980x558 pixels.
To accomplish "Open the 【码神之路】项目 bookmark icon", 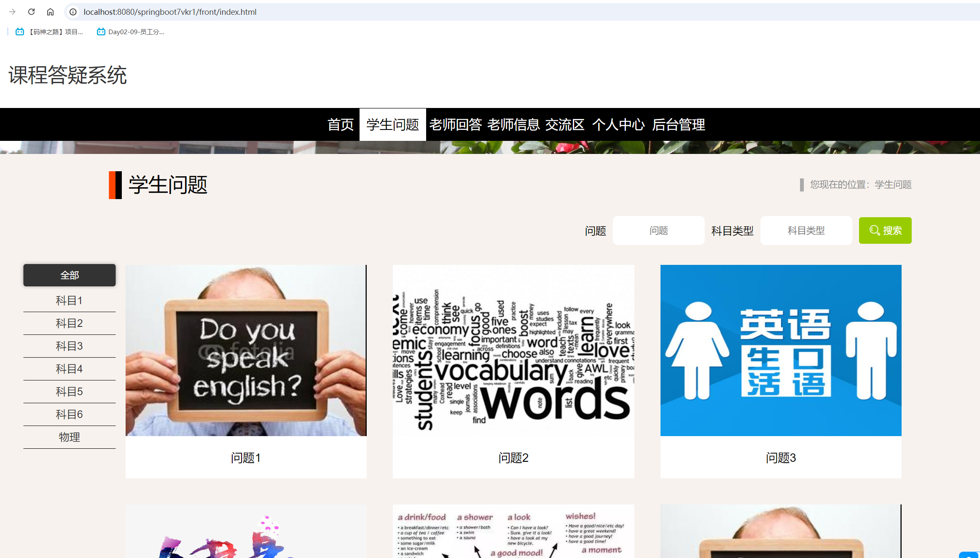I will (x=20, y=31).
